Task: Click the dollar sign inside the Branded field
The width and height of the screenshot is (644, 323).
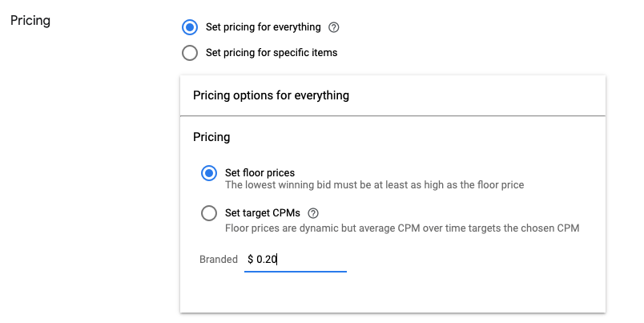Action: pos(250,260)
